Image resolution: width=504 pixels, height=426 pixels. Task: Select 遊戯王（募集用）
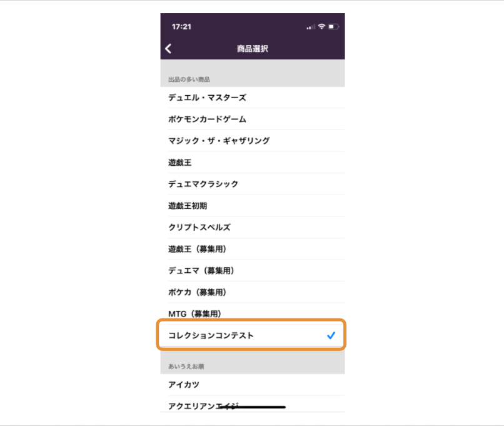(253, 249)
